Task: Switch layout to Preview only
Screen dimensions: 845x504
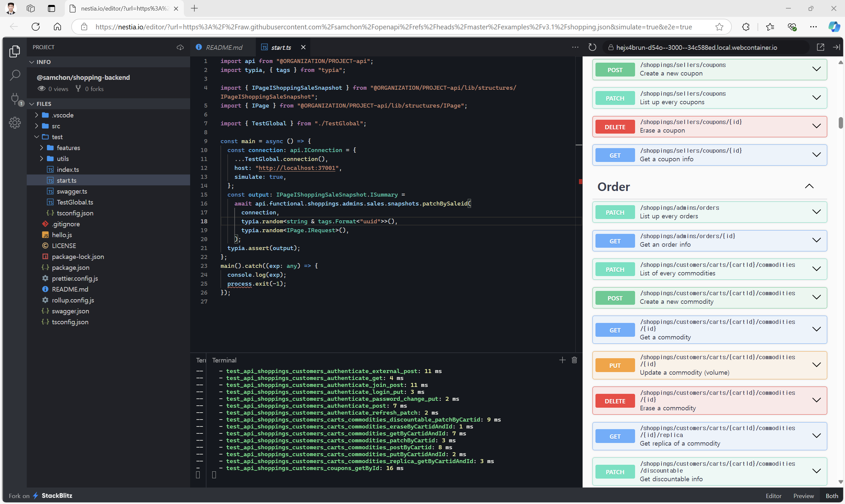Action: [803, 496]
